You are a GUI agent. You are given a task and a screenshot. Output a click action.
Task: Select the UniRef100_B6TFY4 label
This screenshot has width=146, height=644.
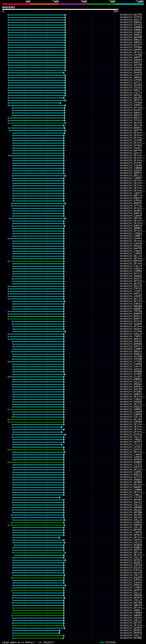point(131,100)
